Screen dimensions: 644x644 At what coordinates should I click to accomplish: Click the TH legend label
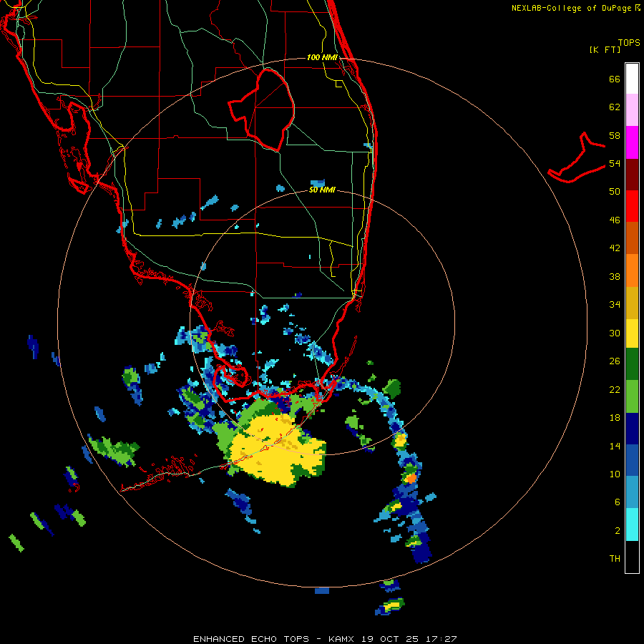[615, 559]
